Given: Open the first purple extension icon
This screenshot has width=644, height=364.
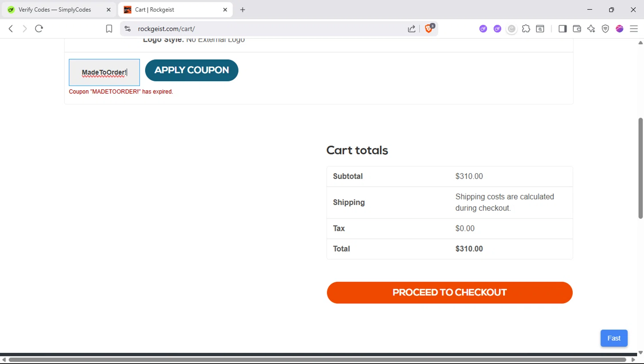Looking at the screenshot, I should click(483, 29).
